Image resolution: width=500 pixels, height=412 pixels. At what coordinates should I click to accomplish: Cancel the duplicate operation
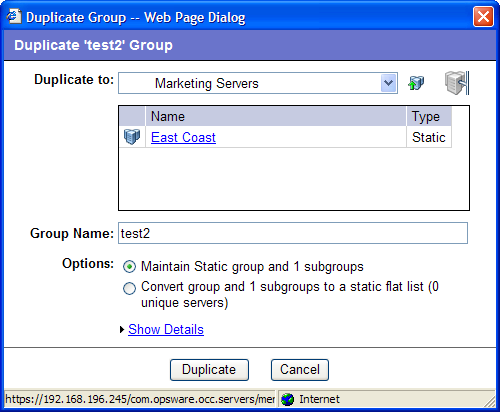tap(300, 370)
